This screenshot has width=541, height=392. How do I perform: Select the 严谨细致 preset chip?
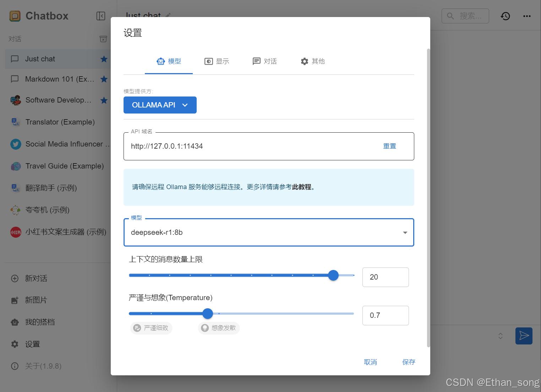(x=151, y=328)
